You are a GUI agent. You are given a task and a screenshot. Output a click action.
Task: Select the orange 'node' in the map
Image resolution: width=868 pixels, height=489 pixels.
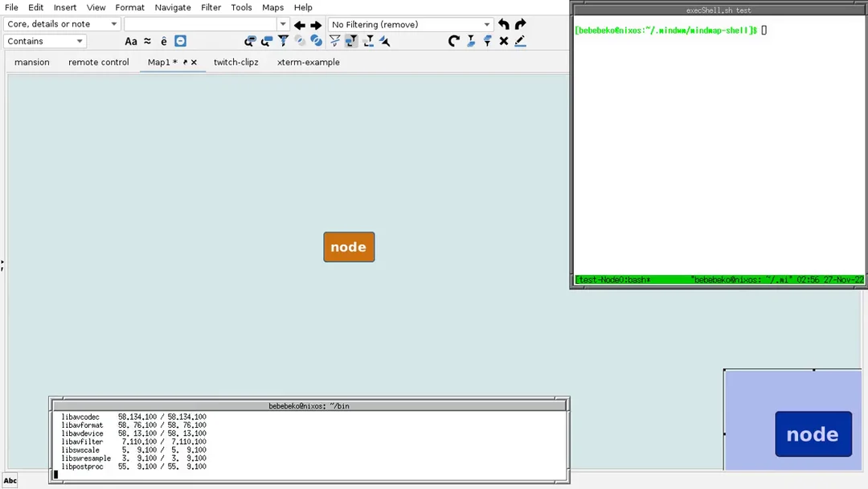click(x=349, y=247)
